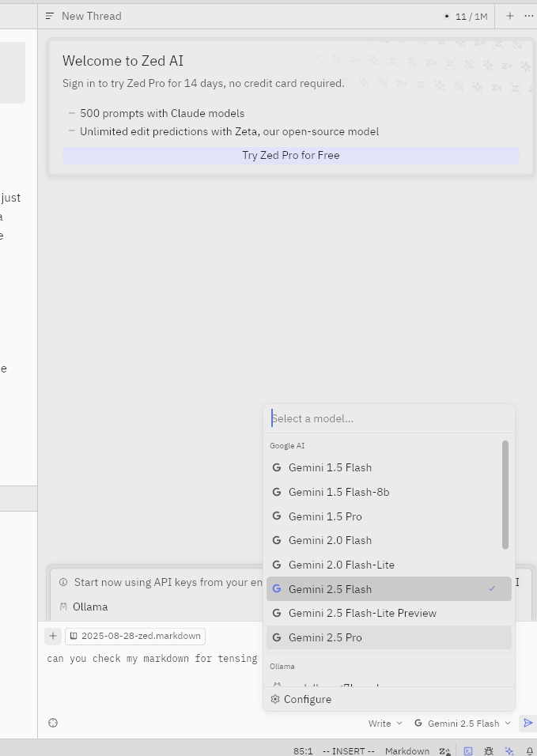The height and width of the screenshot is (756, 537).
Task: Open the thread history menu icon
Action: (50, 16)
